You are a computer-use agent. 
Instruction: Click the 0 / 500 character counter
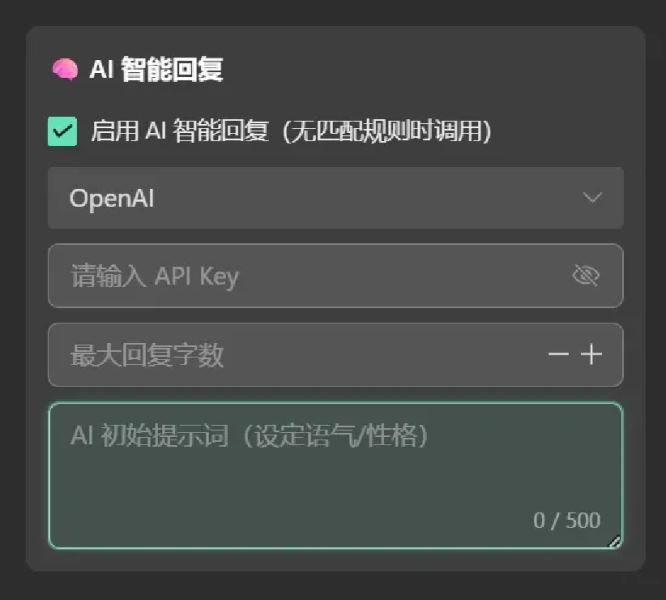567,520
